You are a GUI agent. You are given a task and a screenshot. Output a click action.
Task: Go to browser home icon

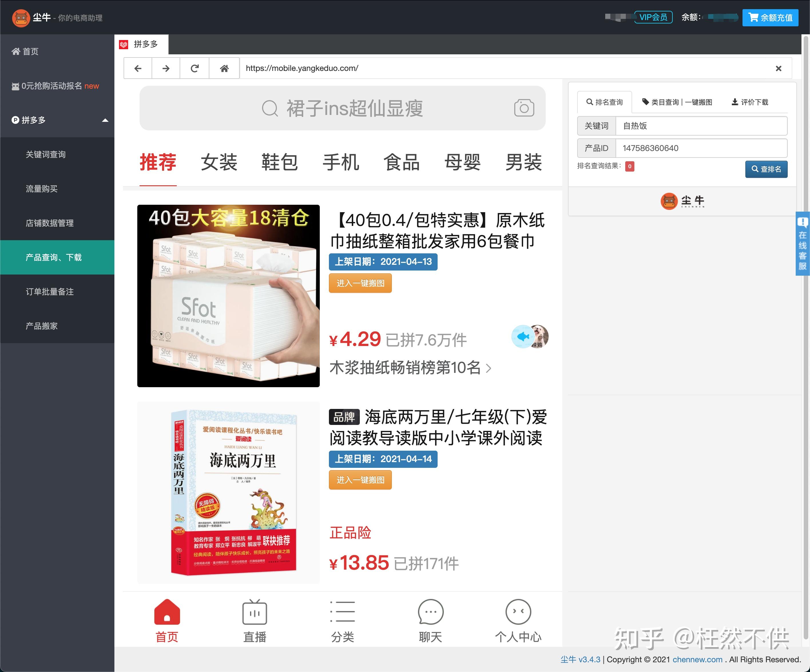click(224, 68)
